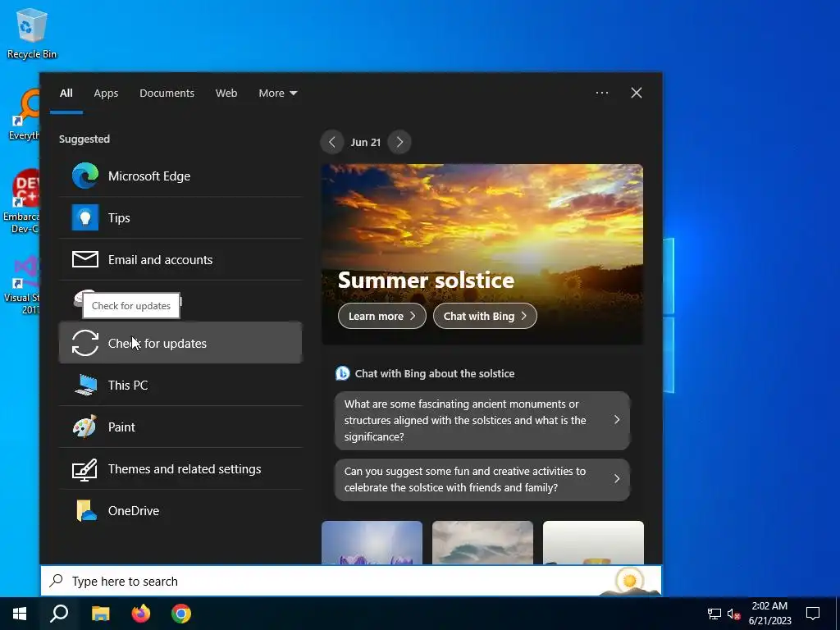Launch Firefox from the taskbar
840x630 pixels.
pyautogui.click(x=141, y=614)
